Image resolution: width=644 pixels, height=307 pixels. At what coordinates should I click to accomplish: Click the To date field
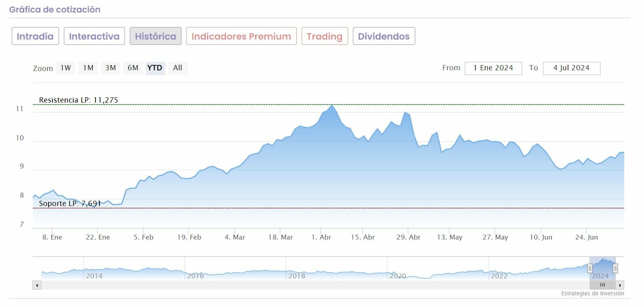point(571,68)
